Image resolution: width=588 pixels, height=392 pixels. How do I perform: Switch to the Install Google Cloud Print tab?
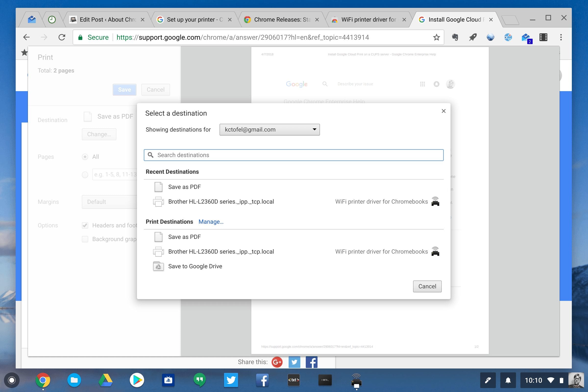point(455,20)
